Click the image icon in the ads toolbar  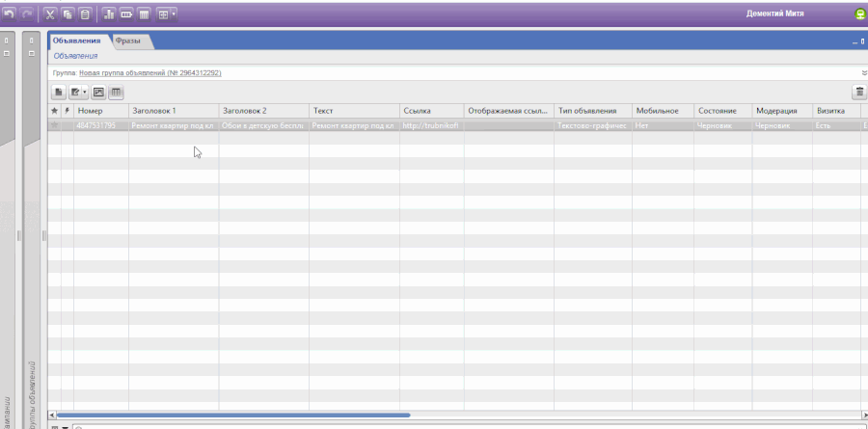click(x=98, y=93)
